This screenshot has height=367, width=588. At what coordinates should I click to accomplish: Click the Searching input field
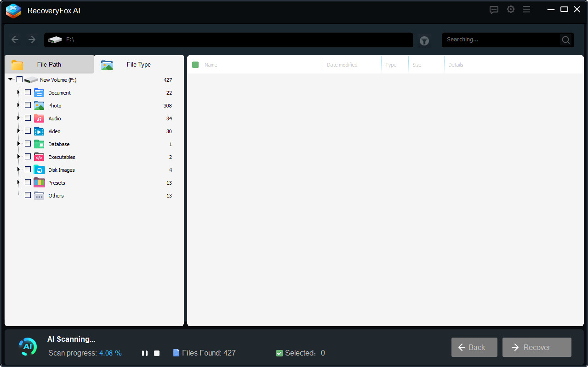(501, 40)
